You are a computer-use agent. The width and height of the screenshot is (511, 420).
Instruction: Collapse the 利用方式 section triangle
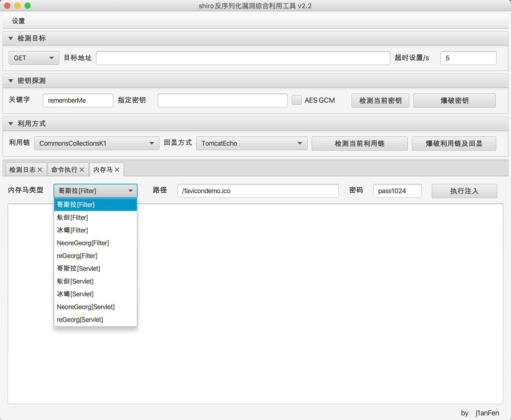pyautogui.click(x=11, y=124)
